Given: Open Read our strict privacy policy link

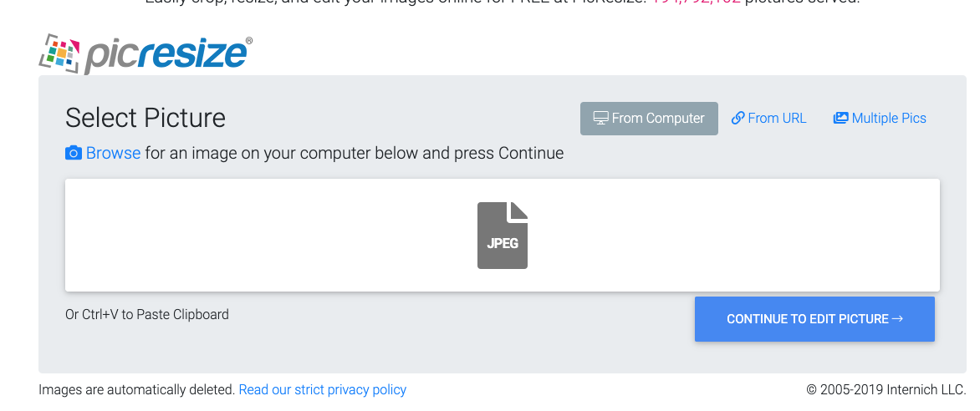Looking at the screenshot, I should click(x=323, y=390).
